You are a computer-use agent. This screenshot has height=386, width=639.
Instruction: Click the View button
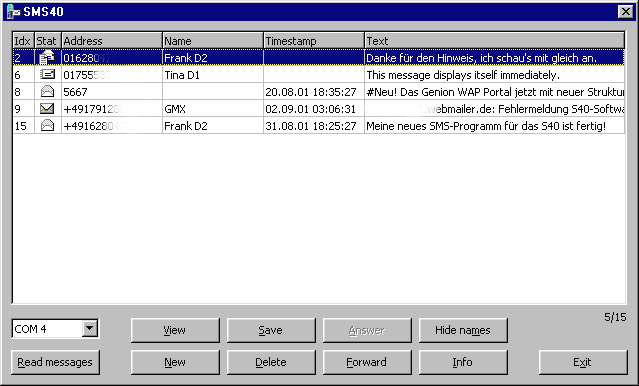pyautogui.click(x=175, y=330)
